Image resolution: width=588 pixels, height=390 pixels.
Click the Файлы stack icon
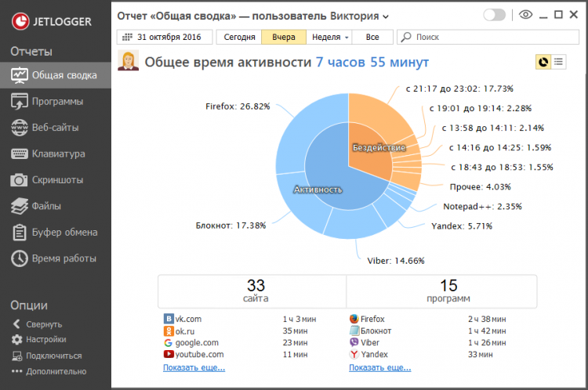pyautogui.click(x=19, y=206)
